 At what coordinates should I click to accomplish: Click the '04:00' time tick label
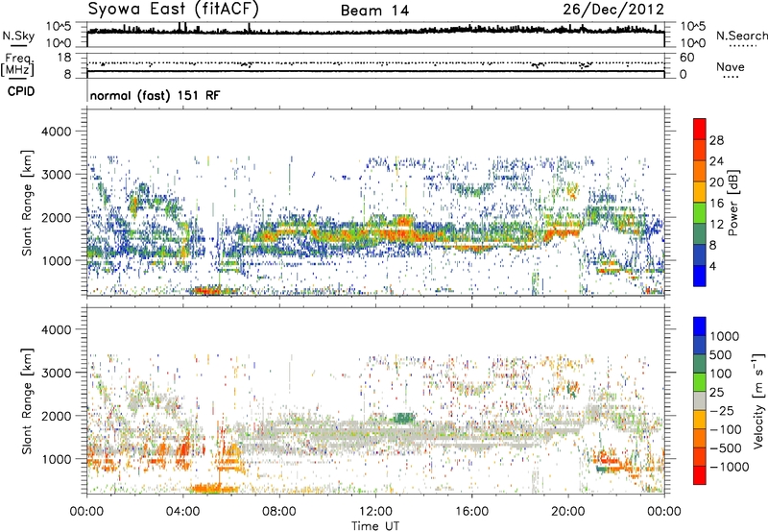(x=183, y=512)
